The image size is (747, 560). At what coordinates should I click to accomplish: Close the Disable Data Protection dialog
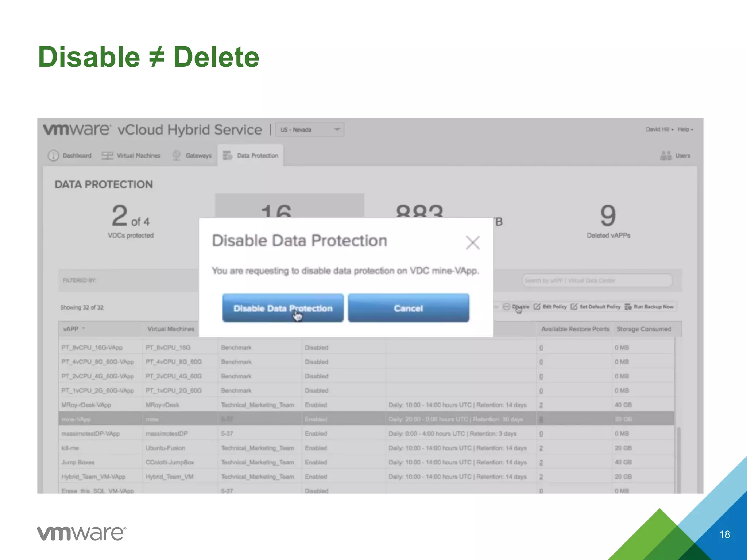point(473,242)
